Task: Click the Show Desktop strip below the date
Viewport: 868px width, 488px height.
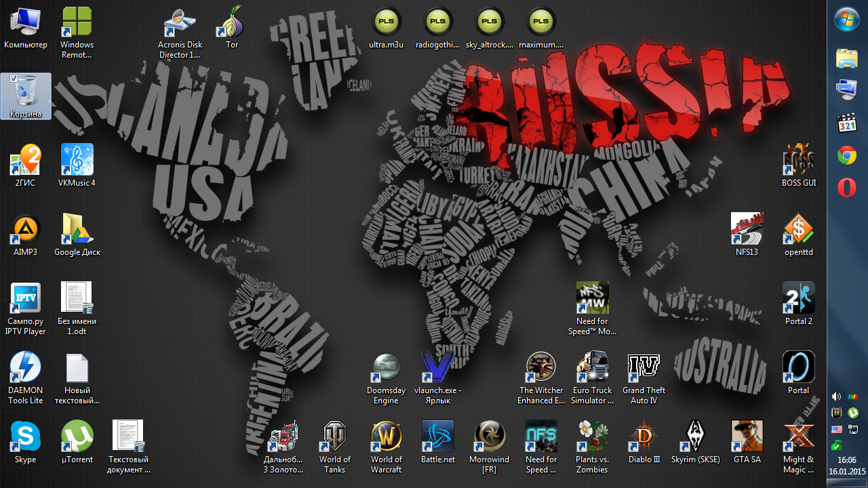Action: tap(847, 483)
